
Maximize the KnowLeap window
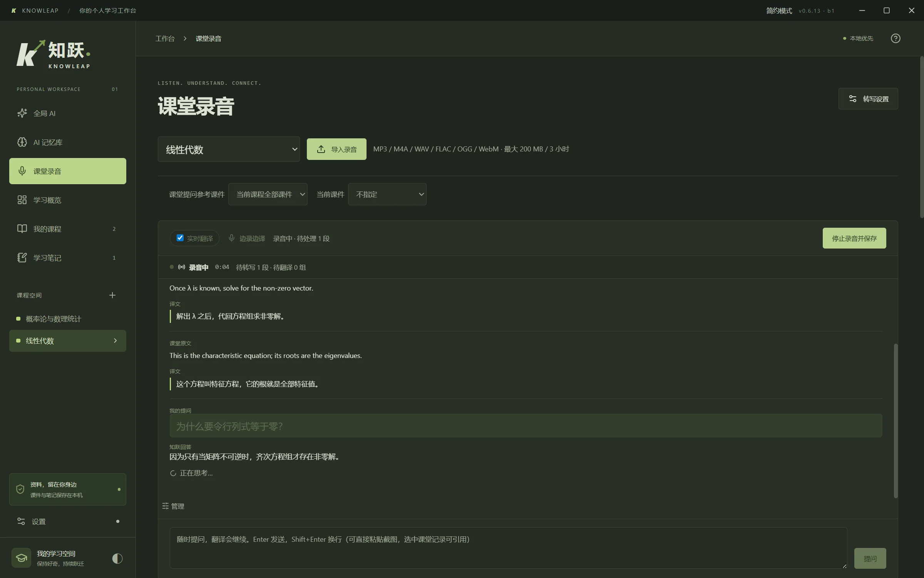click(886, 10)
